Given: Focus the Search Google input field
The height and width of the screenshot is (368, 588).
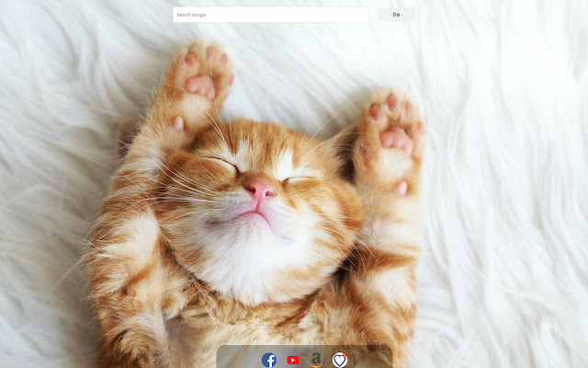Looking at the screenshot, I should 270,15.
